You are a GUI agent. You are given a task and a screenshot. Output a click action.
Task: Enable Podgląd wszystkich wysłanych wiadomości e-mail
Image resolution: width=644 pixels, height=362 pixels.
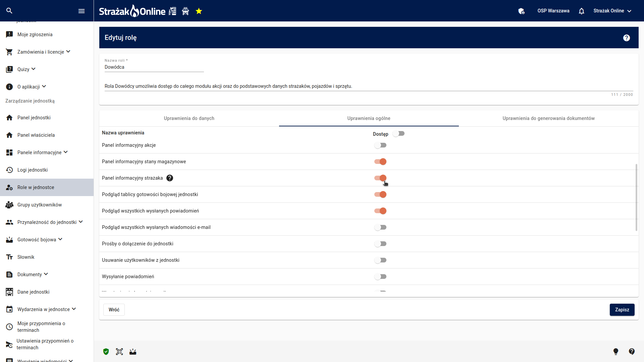(x=380, y=227)
